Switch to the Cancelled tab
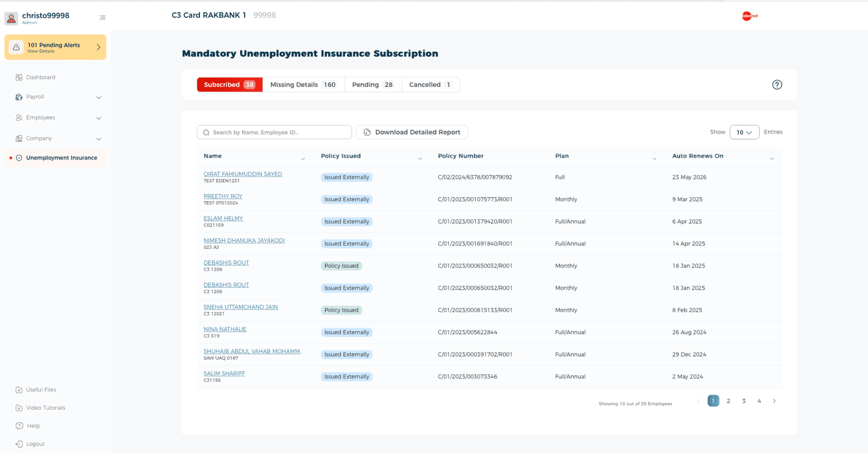The height and width of the screenshot is (453, 868). (x=430, y=85)
